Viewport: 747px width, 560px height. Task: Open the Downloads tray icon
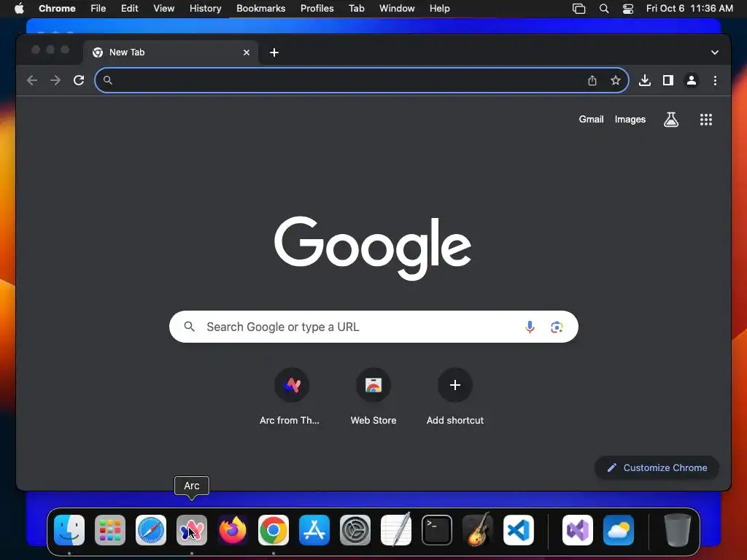[645, 80]
